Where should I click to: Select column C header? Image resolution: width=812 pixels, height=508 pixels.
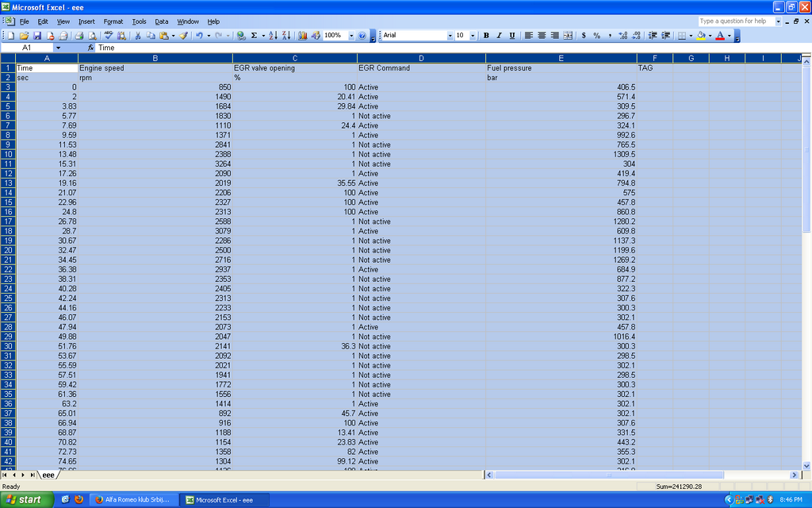295,58
